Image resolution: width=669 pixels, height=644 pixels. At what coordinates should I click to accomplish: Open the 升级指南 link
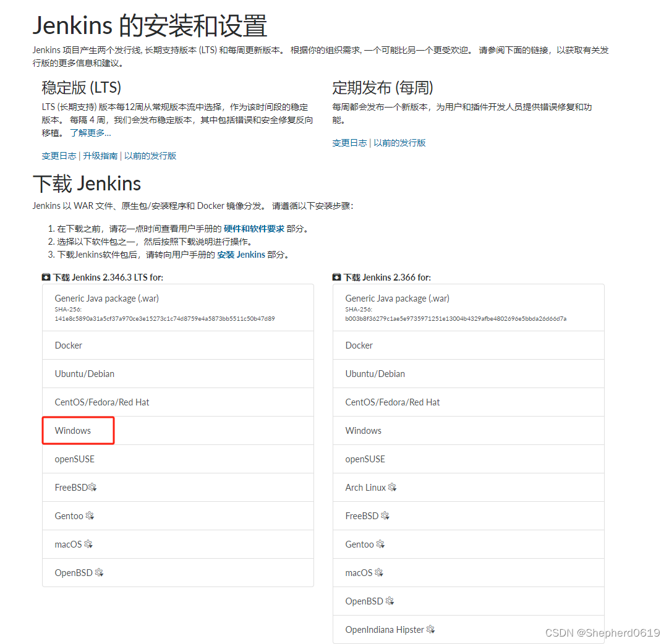tap(100, 155)
